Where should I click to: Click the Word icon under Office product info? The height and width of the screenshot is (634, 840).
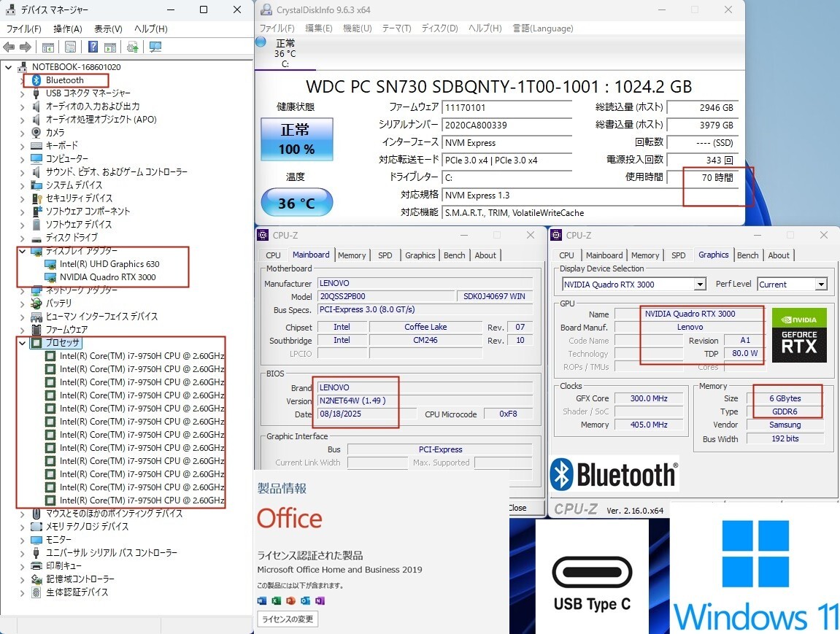(262, 600)
